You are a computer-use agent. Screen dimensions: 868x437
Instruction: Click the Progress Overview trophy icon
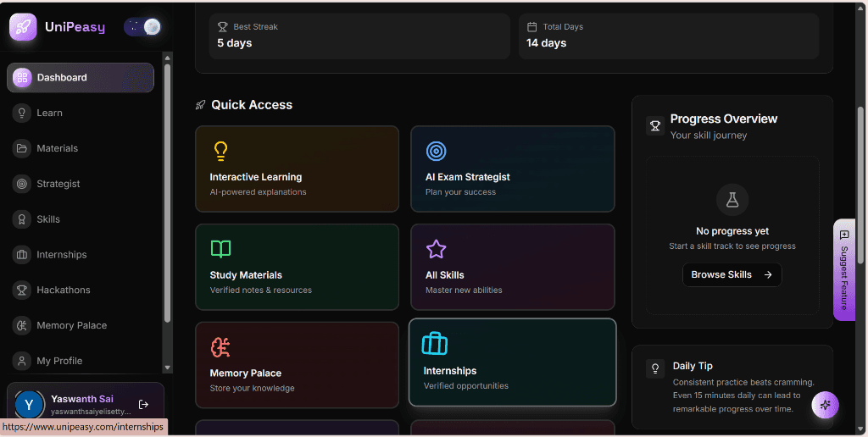655,126
